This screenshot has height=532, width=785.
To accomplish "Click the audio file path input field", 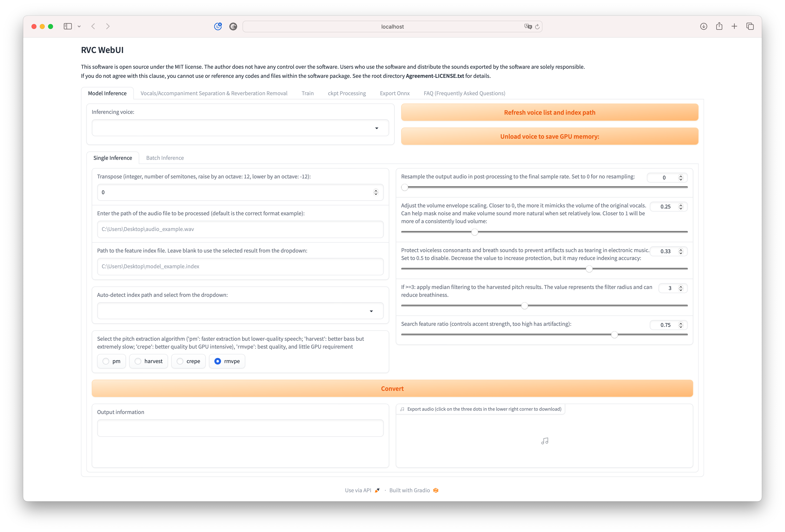I will pyautogui.click(x=240, y=229).
